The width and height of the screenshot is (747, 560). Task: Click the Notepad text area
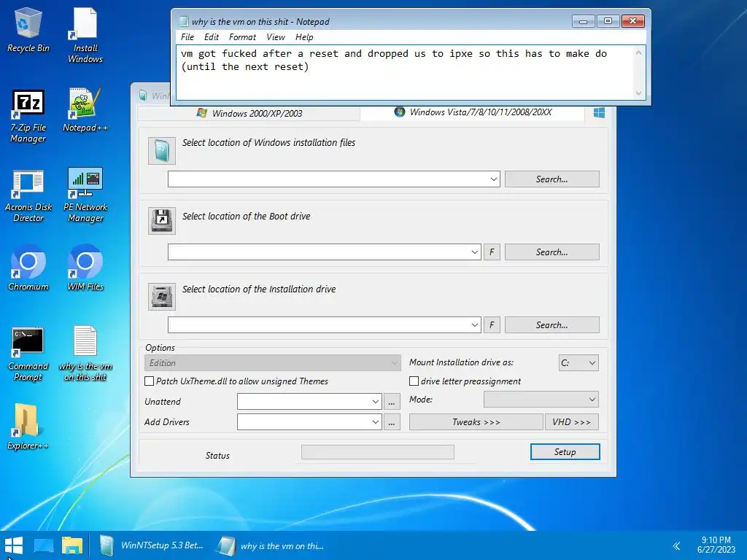point(404,72)
